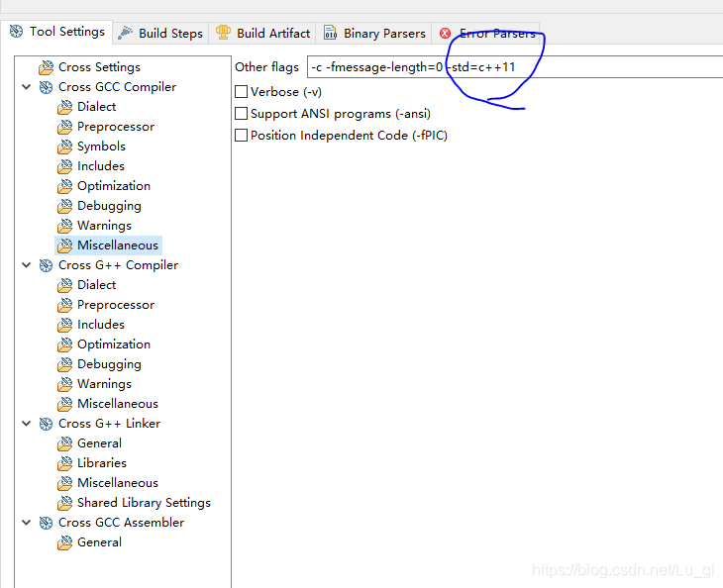Click Dialect icon under Cross GCC Compiler
This screenshot has width=723, height=588.
point(65,107)
